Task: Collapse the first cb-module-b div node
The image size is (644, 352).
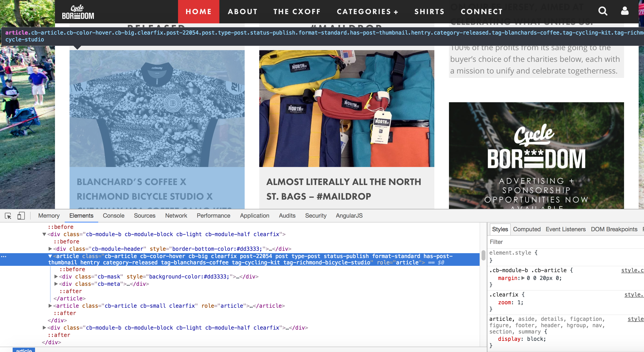Action: coord(44,234)
